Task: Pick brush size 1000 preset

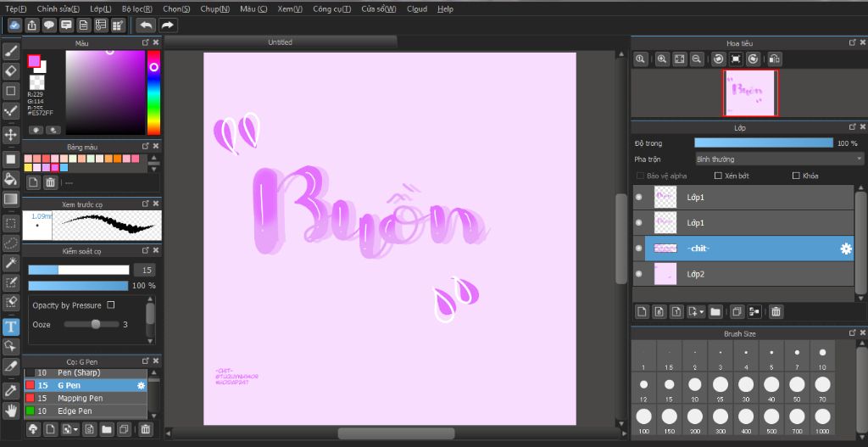Action: [822, 421]
